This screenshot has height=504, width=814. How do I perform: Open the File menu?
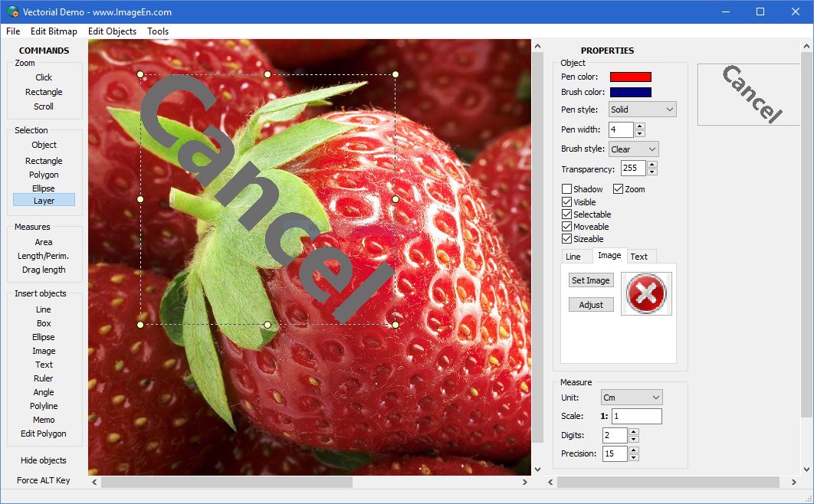click(x=13, y=31)
